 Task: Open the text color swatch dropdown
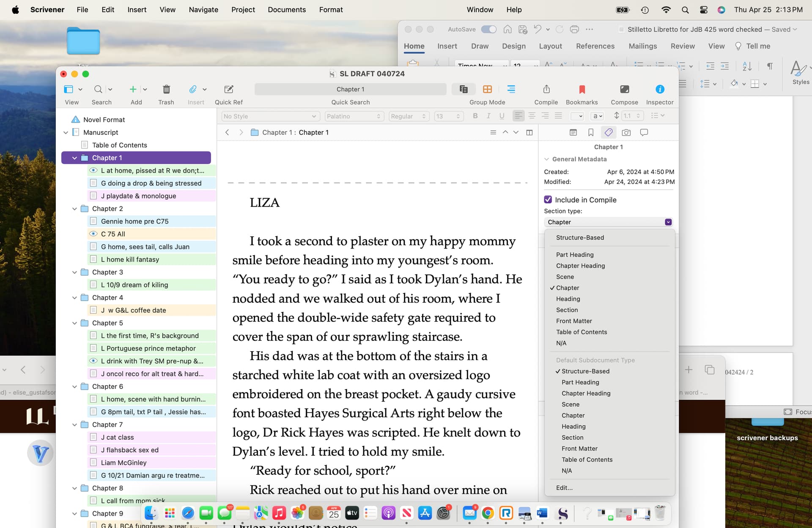(x=577, y=116)
